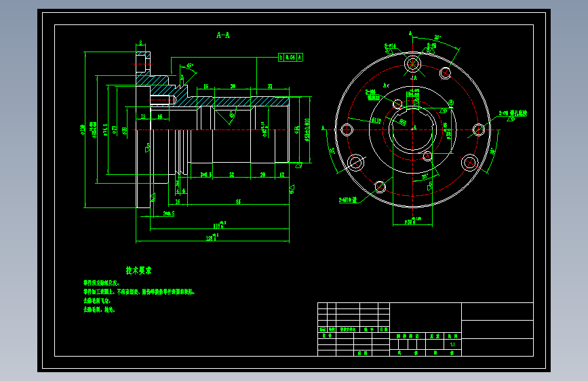Screen dimensions: 588x381
Task: Click the center bore circle in flange view
Action: 412,129
